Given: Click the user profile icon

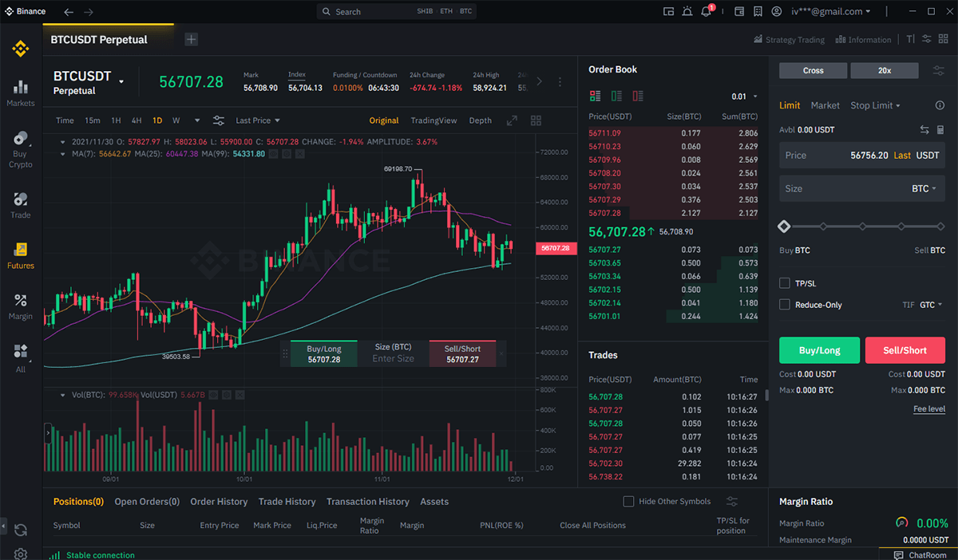Looking at the screenshot, I should (x=777, y=11).
